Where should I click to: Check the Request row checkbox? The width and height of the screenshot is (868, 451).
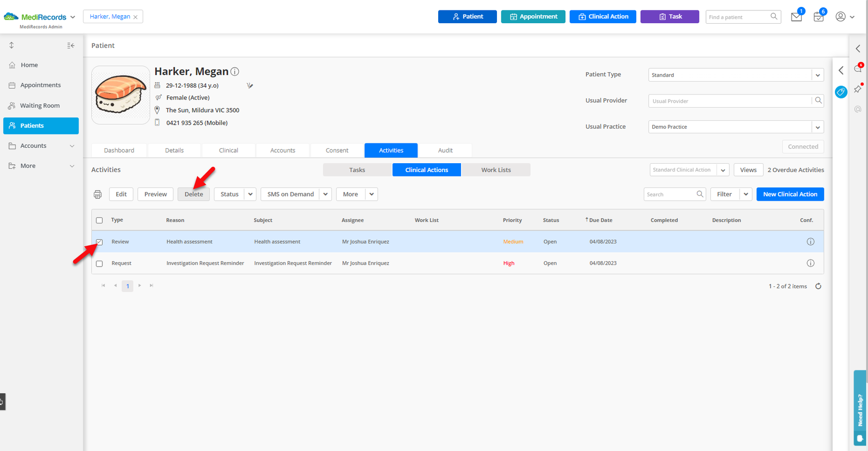pos(99,264)
